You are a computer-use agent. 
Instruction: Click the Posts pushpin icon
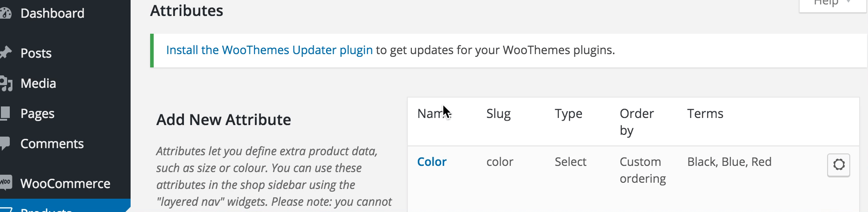click(5, 53)
